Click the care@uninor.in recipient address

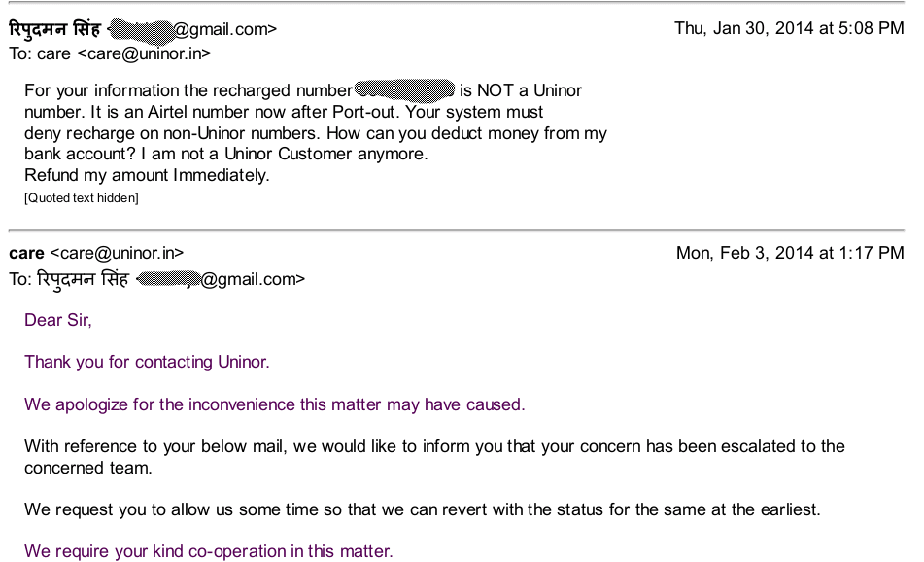[x=144, y=53]
